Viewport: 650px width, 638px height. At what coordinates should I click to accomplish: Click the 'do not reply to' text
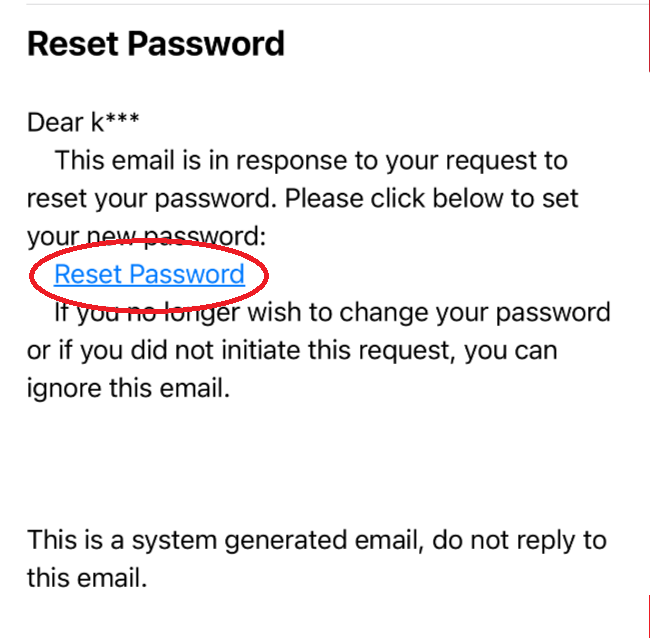point(519,541)
